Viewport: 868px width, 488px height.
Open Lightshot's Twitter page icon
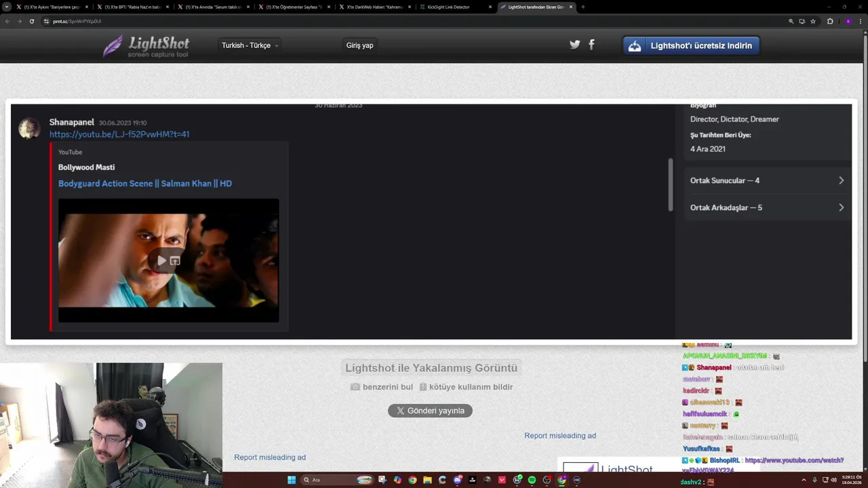tap(575, 45)
